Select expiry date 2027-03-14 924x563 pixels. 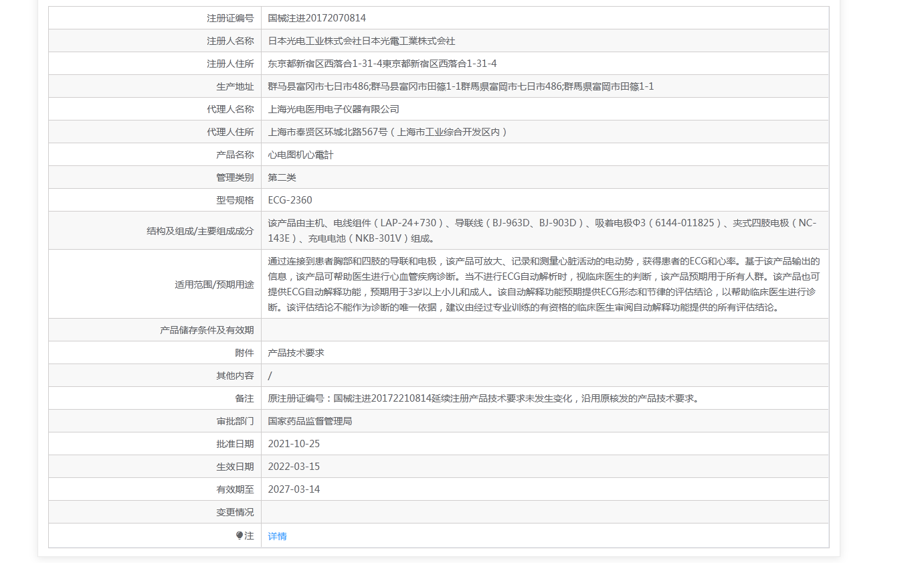(294, 489)
